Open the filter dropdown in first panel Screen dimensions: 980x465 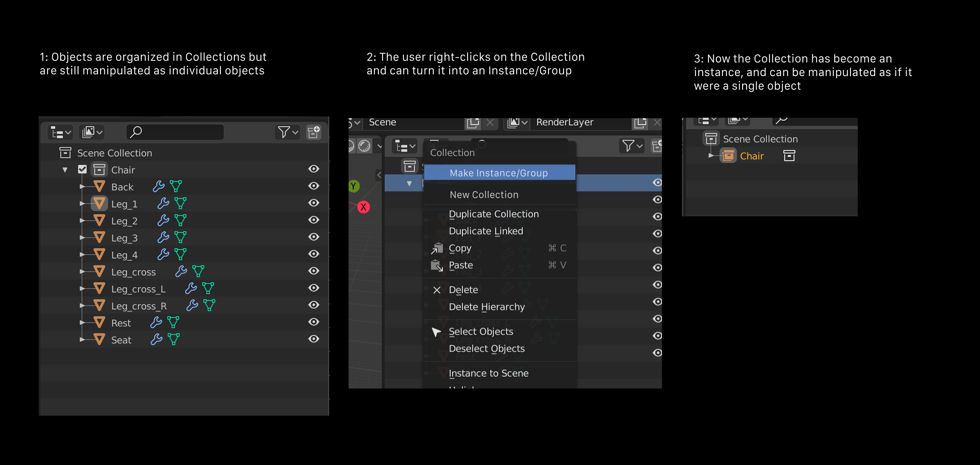287,132
